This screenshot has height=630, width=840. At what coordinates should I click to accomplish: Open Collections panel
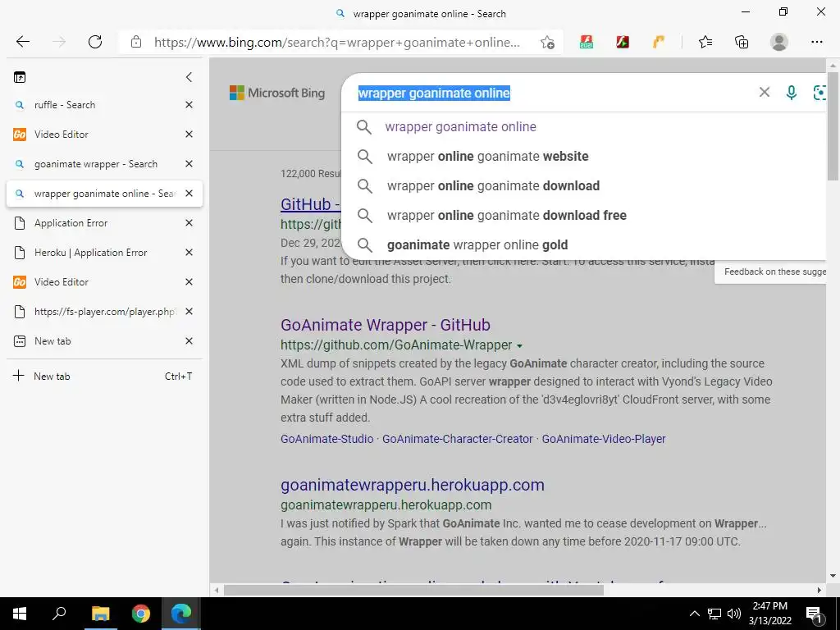(742, 42)
